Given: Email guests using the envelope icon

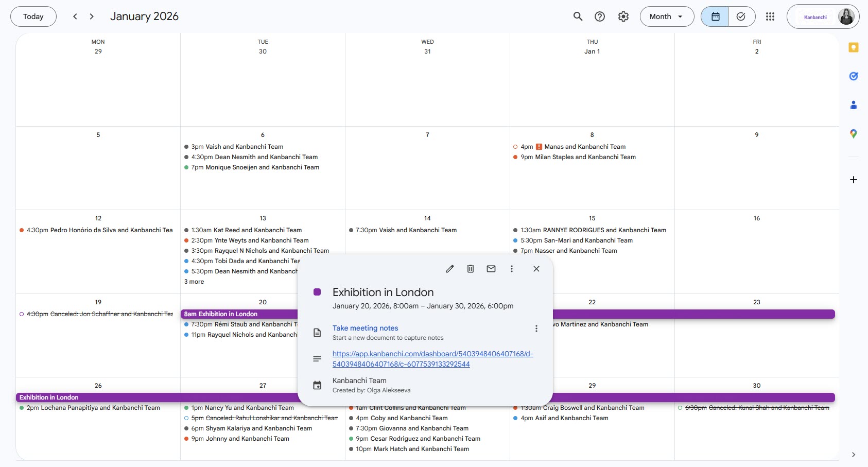Looking at the screenshot, I should coord(491,268).
